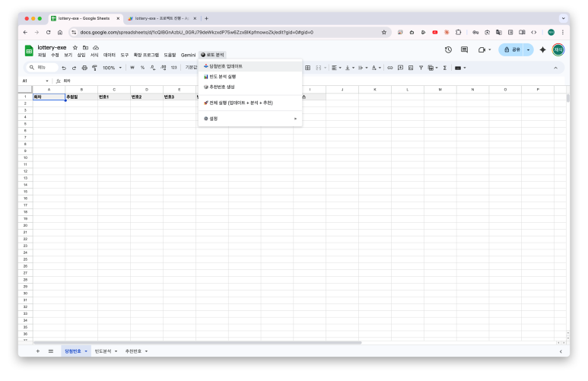Click the create filter funnel icon
588x381 pixels.
pos(421,68)
